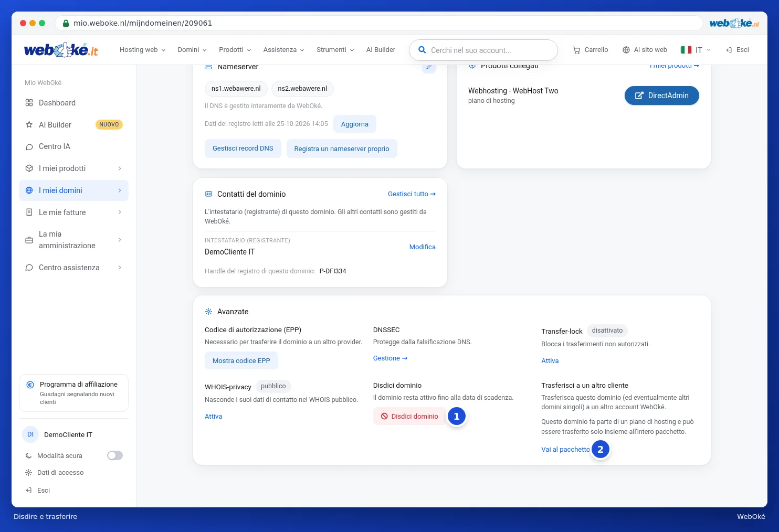The image size is (779, 532).
Task: Click the AI Builder star icon in sidebar
Action: 29,125
